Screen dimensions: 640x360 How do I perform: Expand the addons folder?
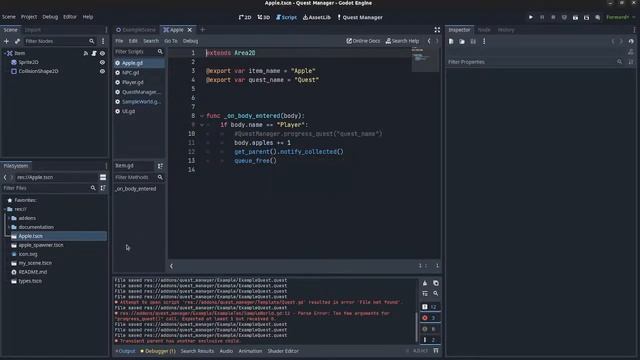tap(9, 218)
